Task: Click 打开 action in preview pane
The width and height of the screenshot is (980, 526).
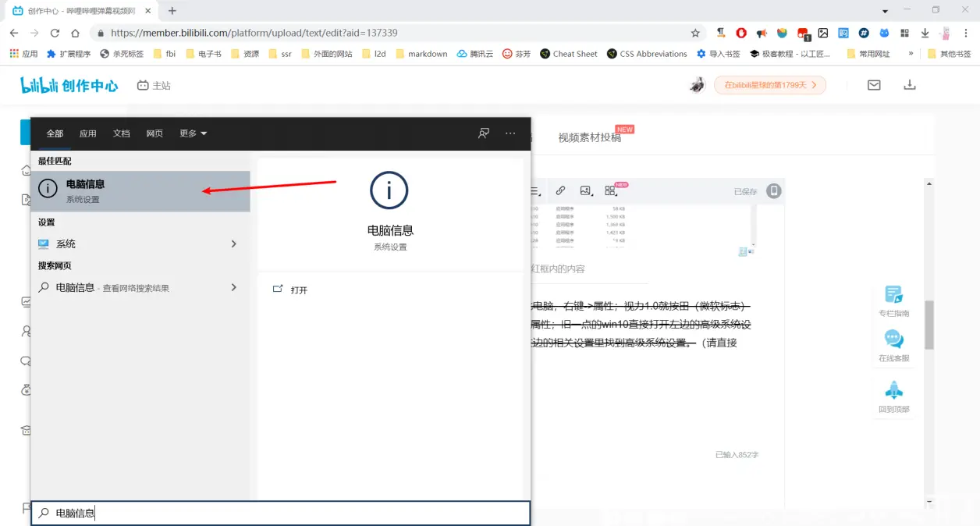Action: tap(290, 290)
